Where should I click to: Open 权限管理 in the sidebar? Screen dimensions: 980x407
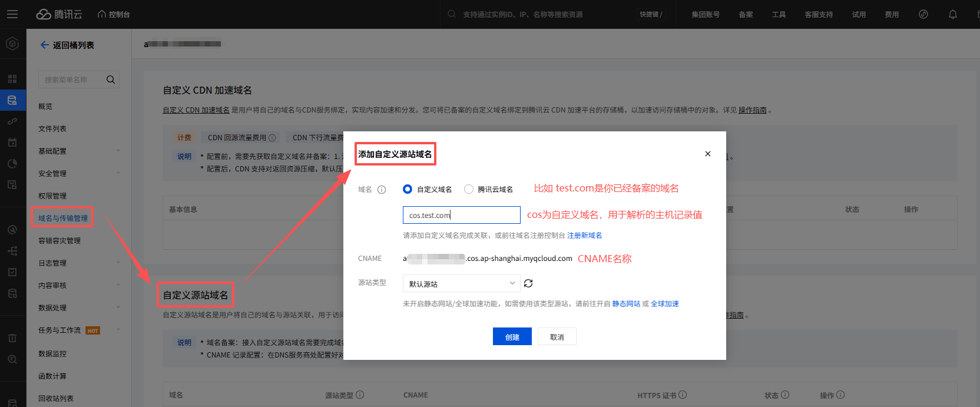click(52, 196)
